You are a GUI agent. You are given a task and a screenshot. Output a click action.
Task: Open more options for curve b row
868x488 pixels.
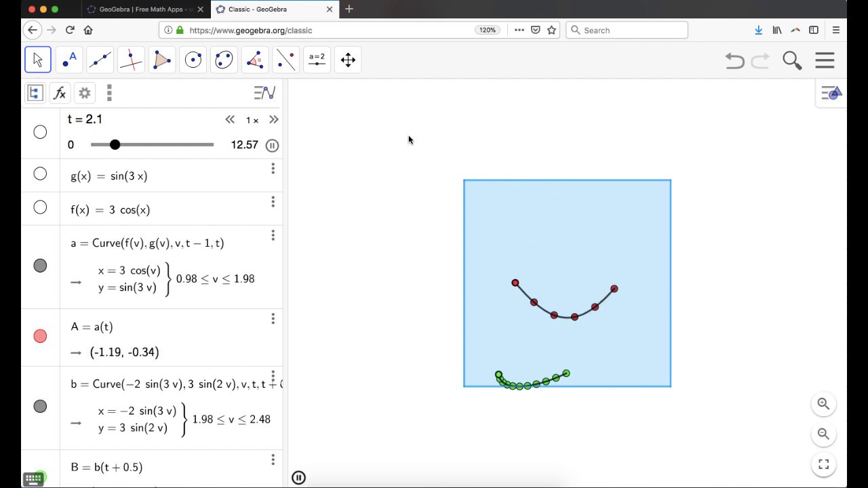(273, 376)
